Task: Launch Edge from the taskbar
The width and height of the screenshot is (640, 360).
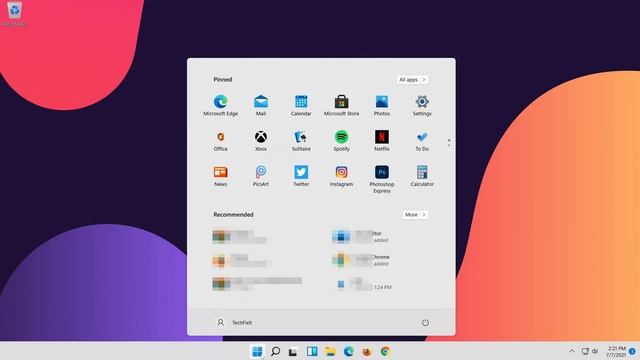Action: 349,351
